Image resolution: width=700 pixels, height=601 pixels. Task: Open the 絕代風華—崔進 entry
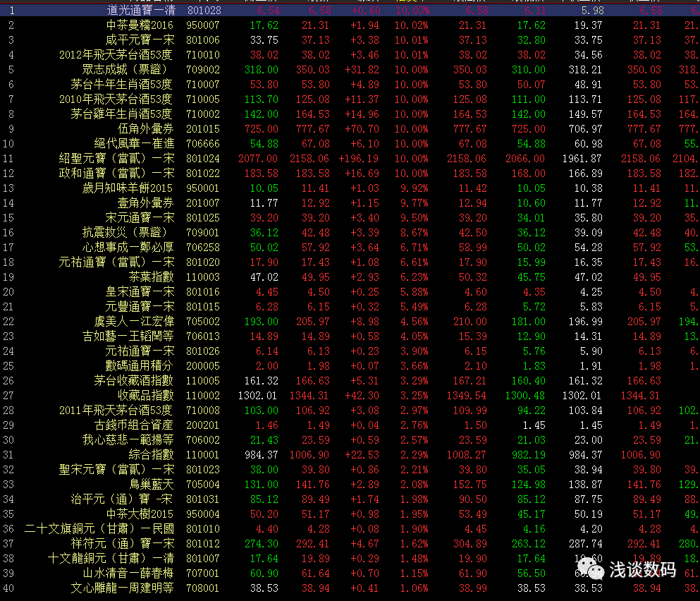134,144
